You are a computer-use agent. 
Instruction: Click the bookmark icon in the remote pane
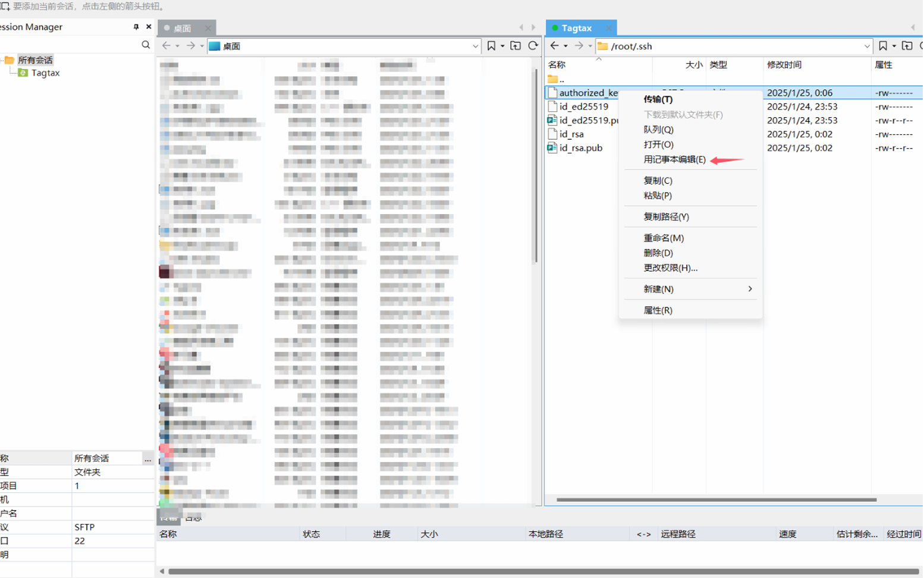coord(883,46)
